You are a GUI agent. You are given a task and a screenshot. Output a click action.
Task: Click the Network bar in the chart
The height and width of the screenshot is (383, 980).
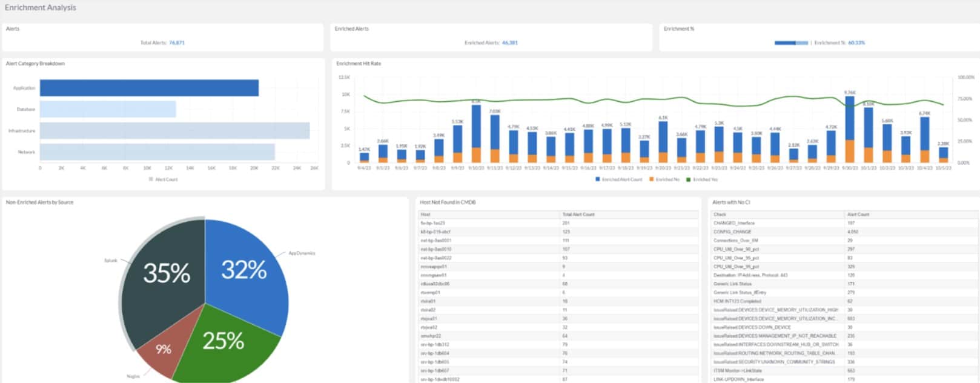tap(157, 152)
